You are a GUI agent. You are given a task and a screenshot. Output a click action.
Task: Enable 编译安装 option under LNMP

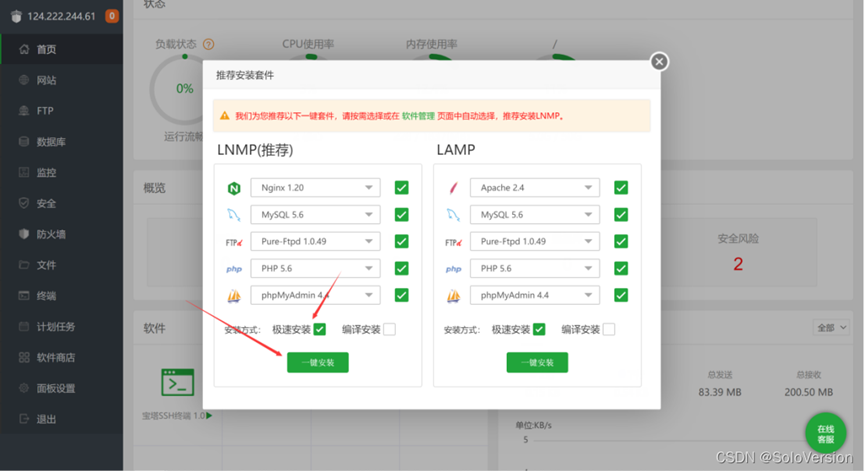click(389, 329)
